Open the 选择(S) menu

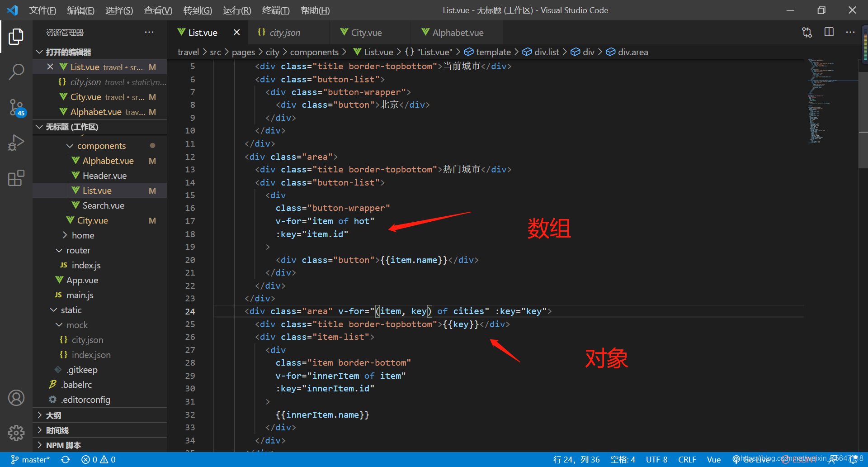119,10
